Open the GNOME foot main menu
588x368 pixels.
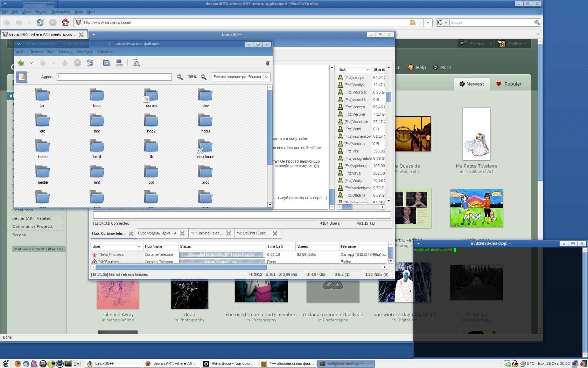pyautogui.click(x=6, y=363)
